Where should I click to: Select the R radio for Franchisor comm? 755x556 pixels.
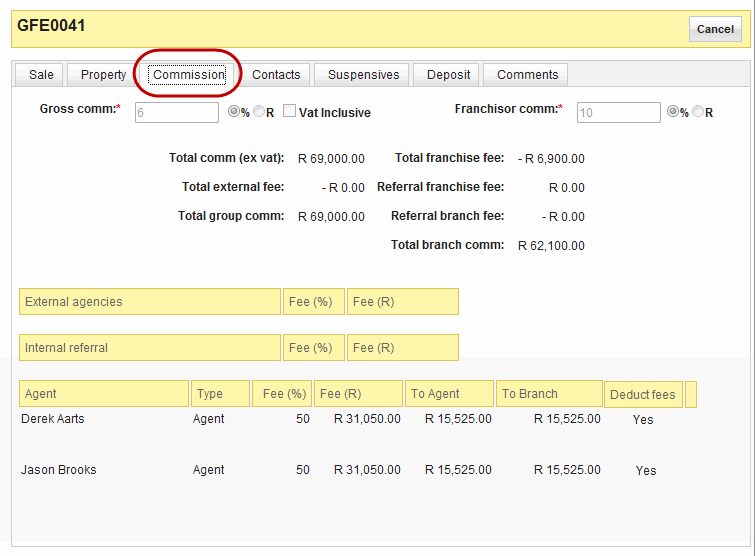click(x=698, y=113)
